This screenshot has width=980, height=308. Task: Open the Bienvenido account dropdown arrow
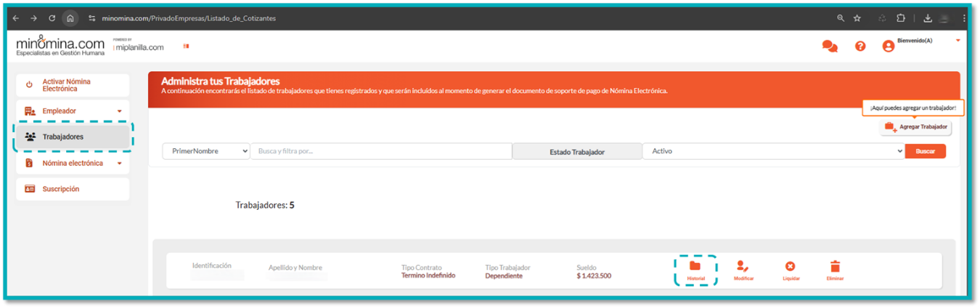(957, 41)
